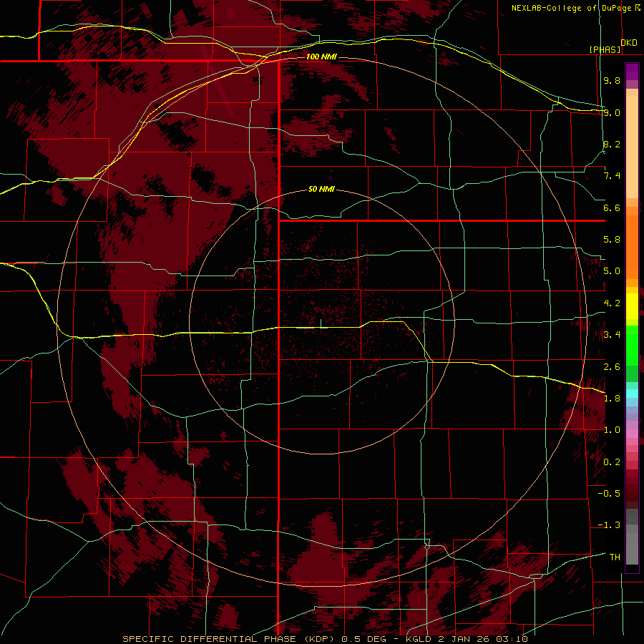Viewport: 644px width, 644px height.
Task: Click the 9.8 value on the color scale
Action: click(612, 80)
